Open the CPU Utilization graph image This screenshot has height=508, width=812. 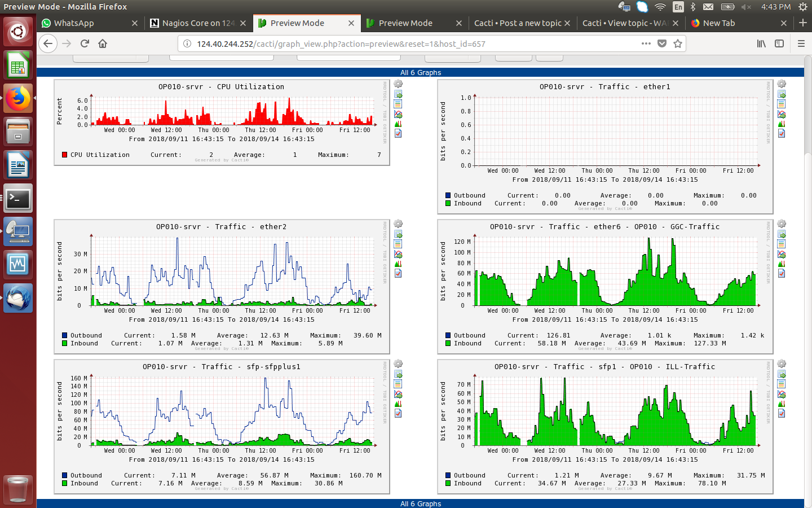[222, 122]
